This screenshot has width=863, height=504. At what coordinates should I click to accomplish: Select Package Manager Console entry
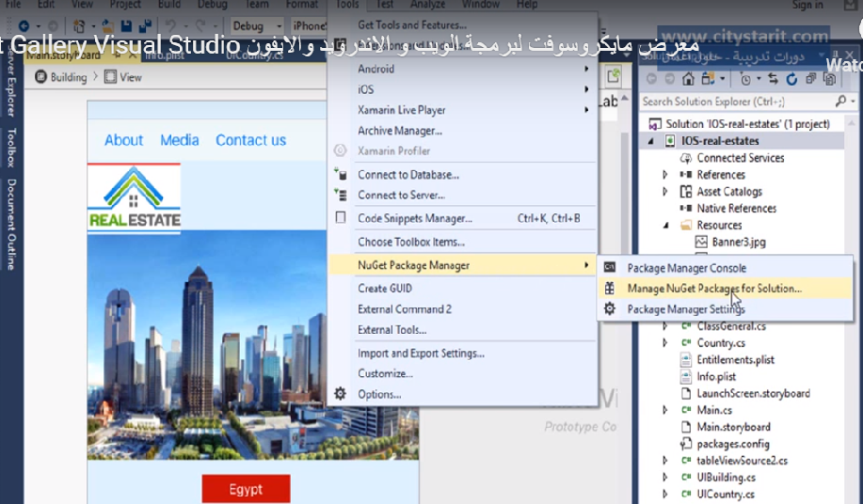point(726,268)
